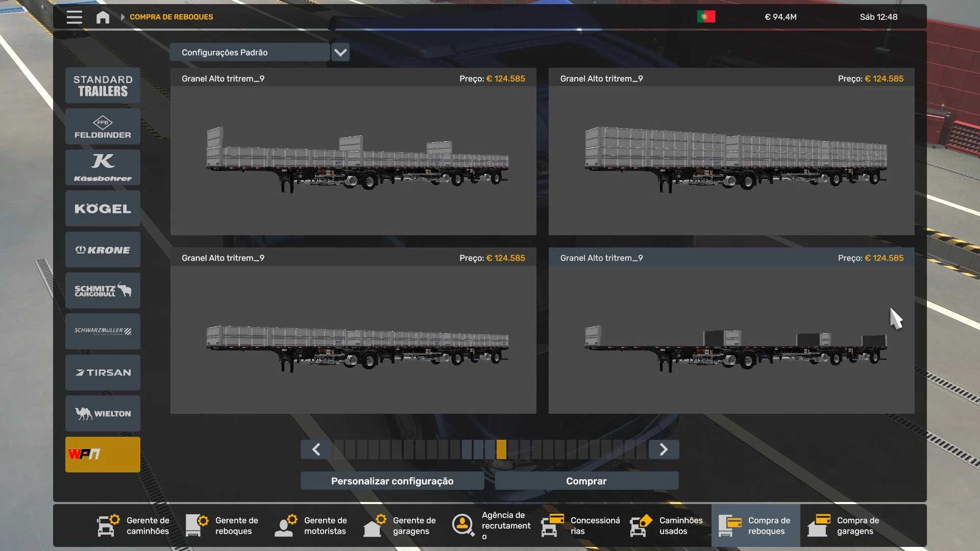
Task: Expand the Configurações Padrão dropdown arrow
Action: click(340, 52)
